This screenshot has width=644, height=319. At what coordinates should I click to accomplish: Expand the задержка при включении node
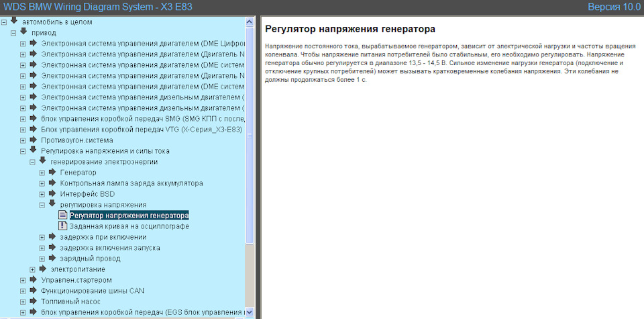tap(42, 238)
